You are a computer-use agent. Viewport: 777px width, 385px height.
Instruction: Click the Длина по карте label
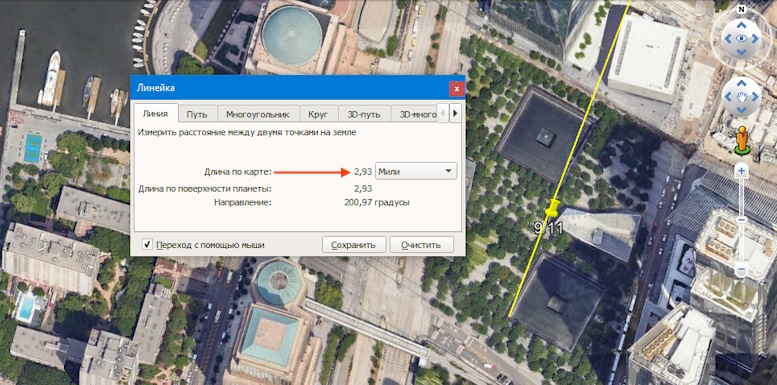(x=238, y=172)
